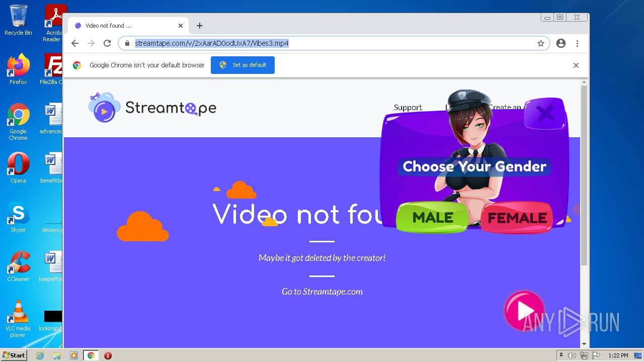Click 'Go to Streamtape.com' link
The width and height of the screenshot is (644, 362).
point(322,292)
